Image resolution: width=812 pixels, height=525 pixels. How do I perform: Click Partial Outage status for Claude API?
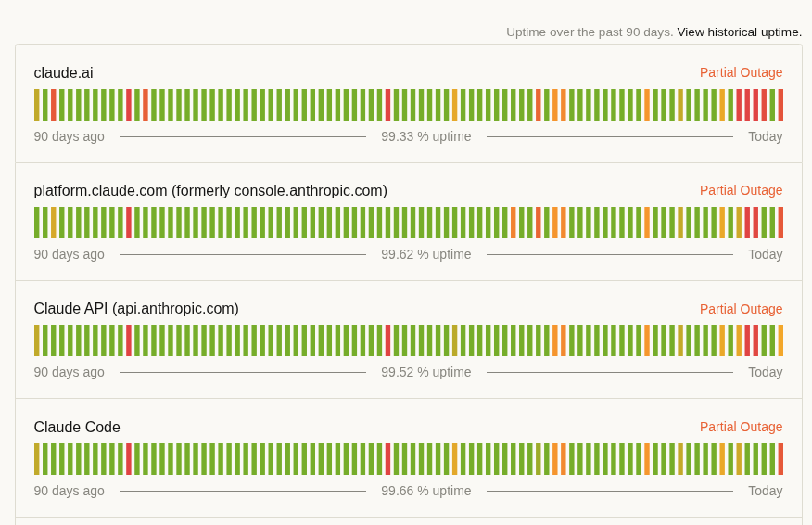[741, 309]
